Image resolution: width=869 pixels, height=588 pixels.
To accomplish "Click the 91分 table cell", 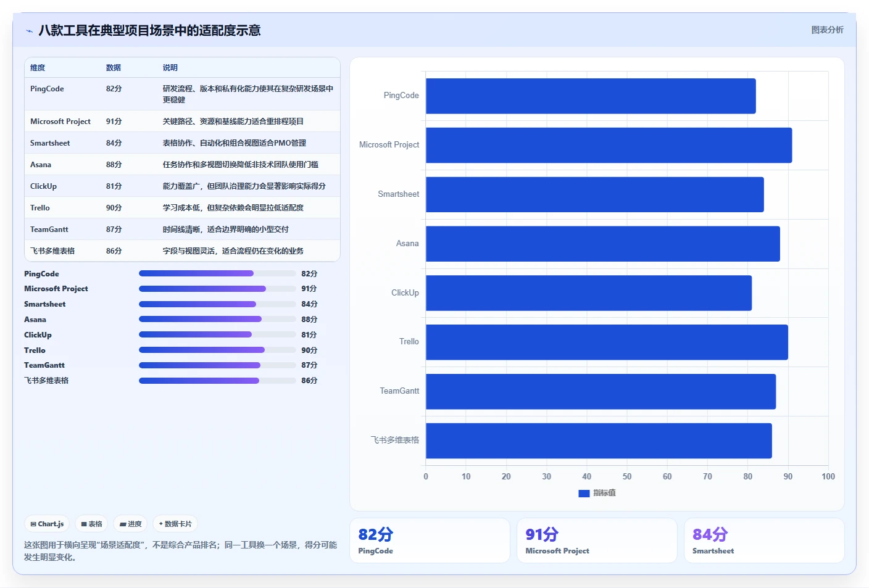I will click(114, 122).
